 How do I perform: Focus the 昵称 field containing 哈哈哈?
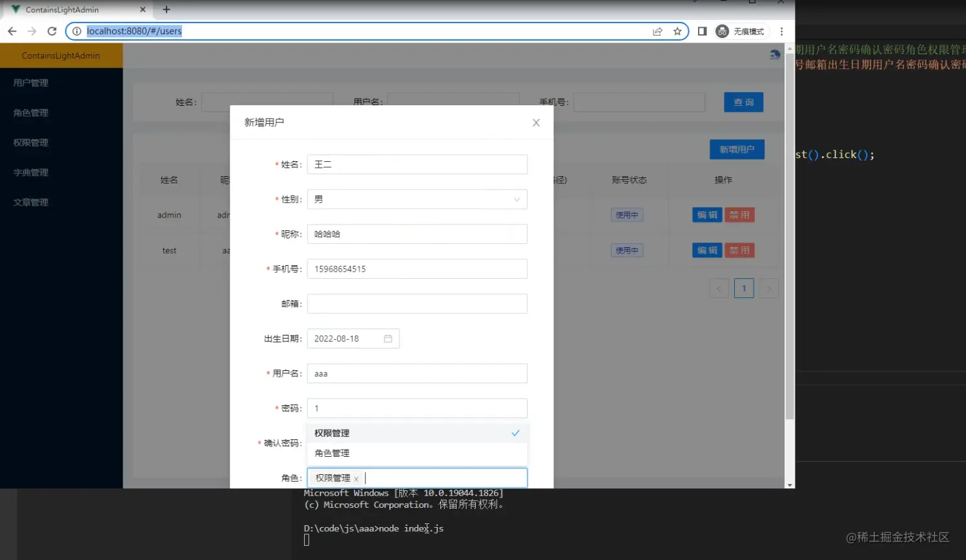pos(417,234)
